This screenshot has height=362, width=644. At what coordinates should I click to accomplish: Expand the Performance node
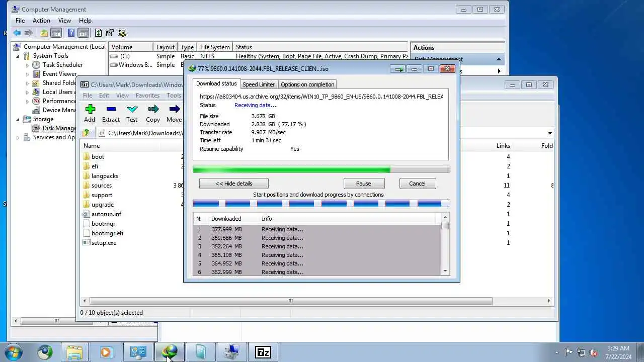[27, 101]
